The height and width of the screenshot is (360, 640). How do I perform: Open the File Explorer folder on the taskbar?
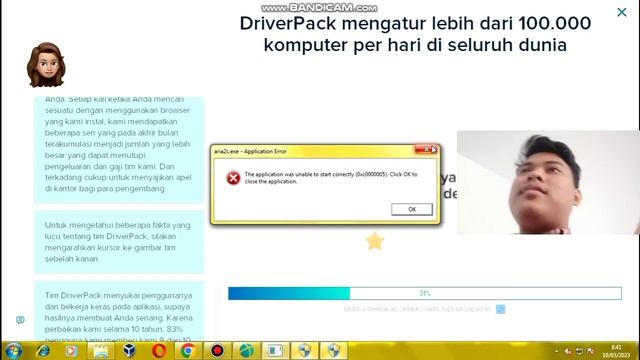pyautogui.click(x=100, y=351)
